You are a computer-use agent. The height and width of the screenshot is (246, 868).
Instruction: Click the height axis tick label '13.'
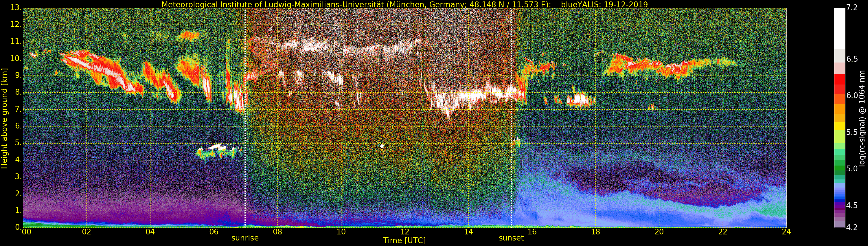(x=16, y=8)
